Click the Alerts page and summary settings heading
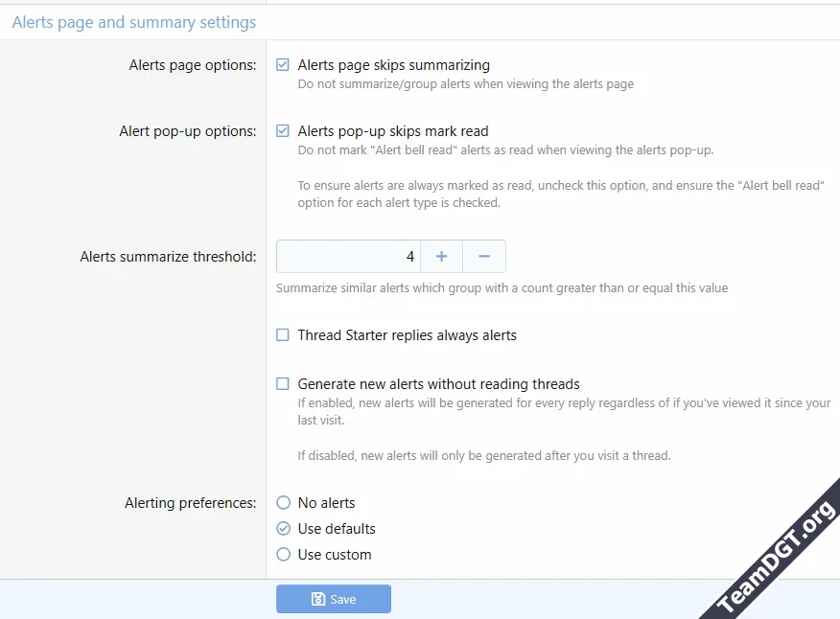Screen dimensions: 840x619 134,22
